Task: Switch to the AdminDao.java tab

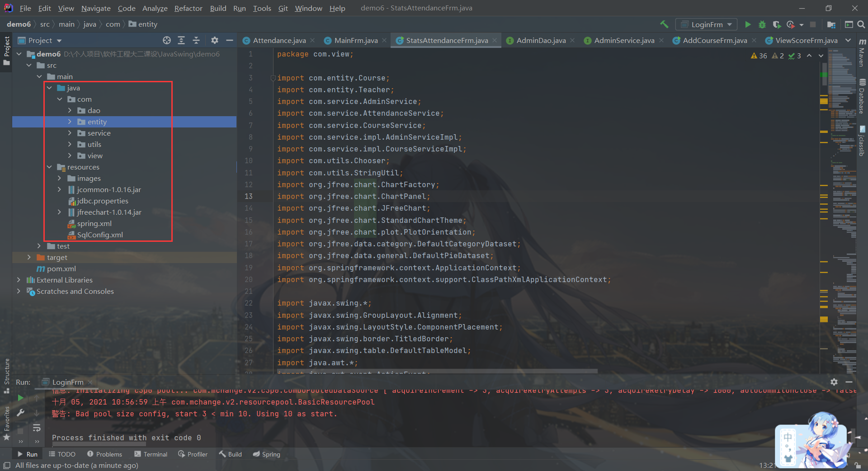Action: click(x=541, y=41)
